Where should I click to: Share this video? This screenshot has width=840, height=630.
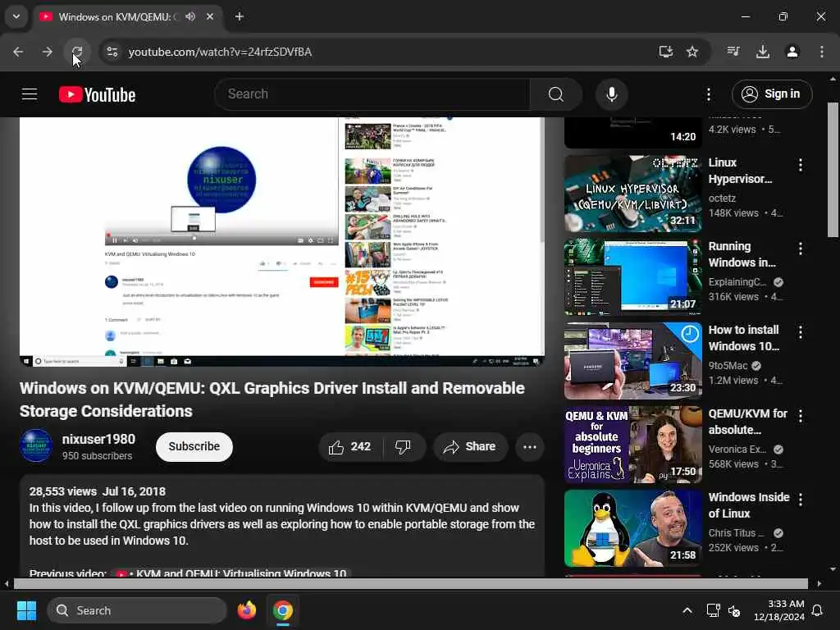(x=470, y=447)
